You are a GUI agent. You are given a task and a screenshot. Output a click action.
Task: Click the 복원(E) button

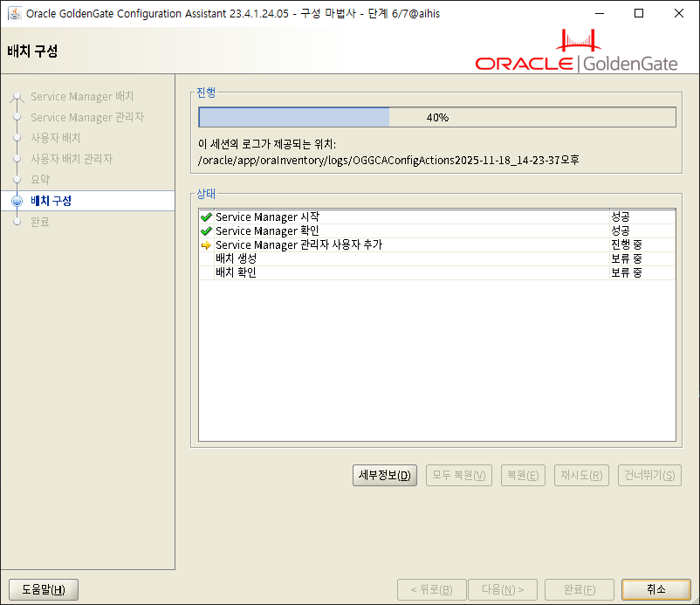pyautogui.click(x=523, y=476)
